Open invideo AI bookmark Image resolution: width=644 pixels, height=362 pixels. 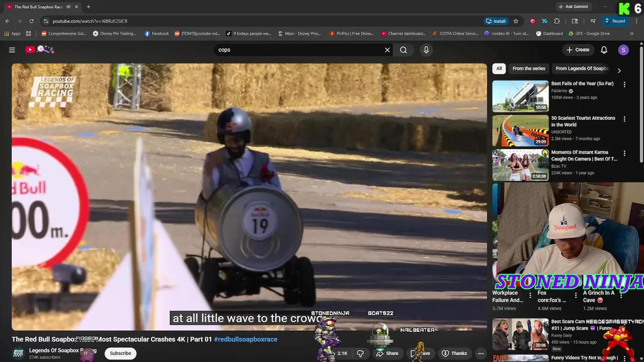click(x=507, y=34)
